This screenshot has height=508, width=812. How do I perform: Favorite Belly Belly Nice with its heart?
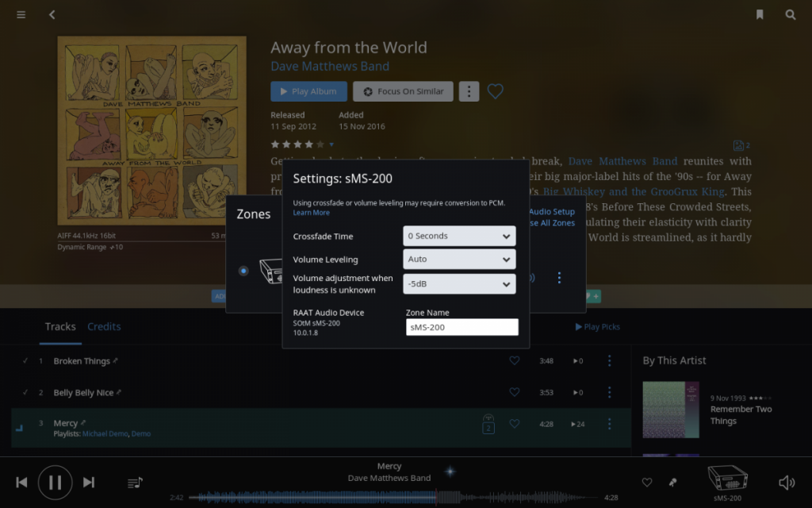pyautogui.click(x=514, y=392)
